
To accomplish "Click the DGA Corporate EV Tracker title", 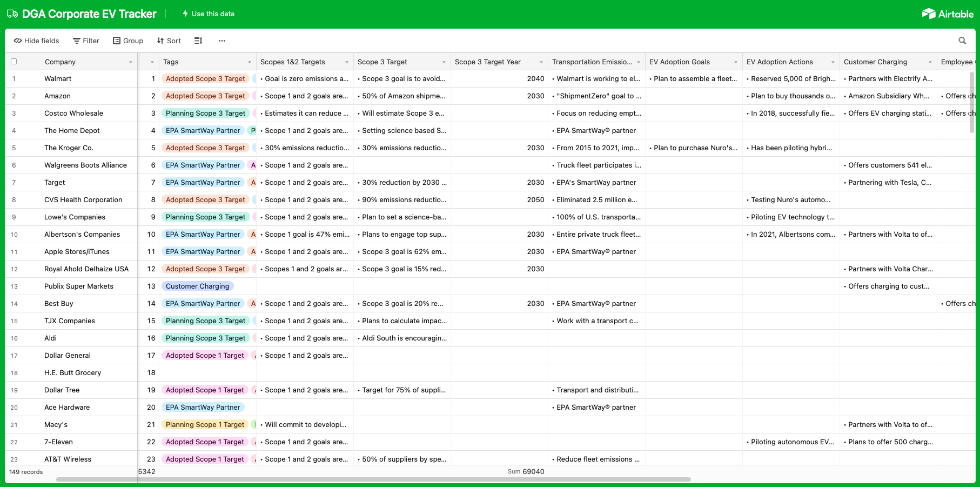I will coord(89,14).
